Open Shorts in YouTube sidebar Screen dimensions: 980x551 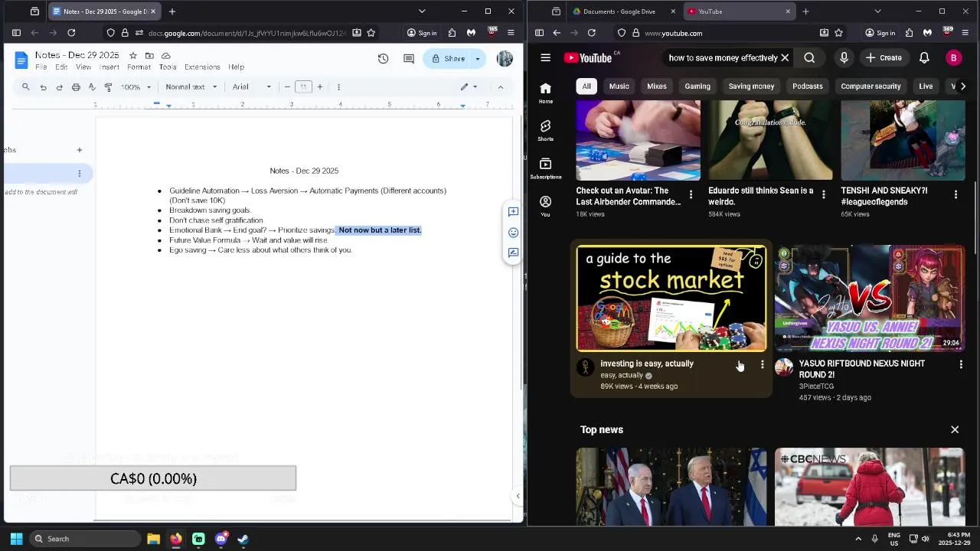coord(545,130)
